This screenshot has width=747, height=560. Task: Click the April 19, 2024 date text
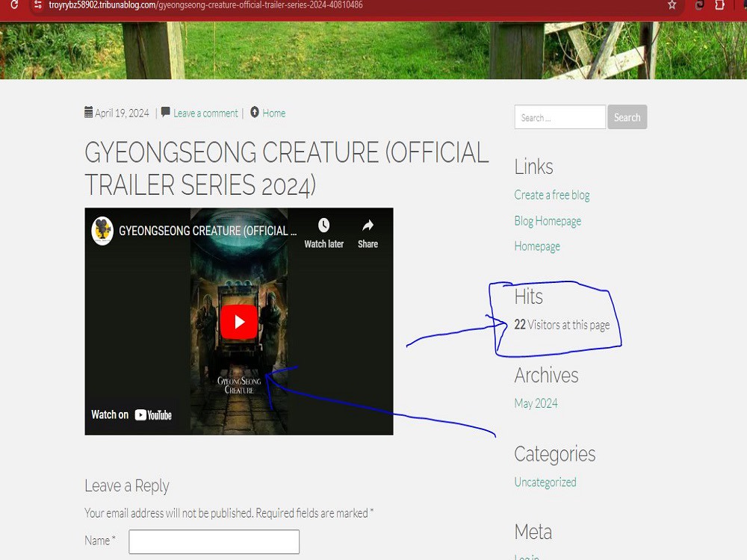tap(122, 113)
